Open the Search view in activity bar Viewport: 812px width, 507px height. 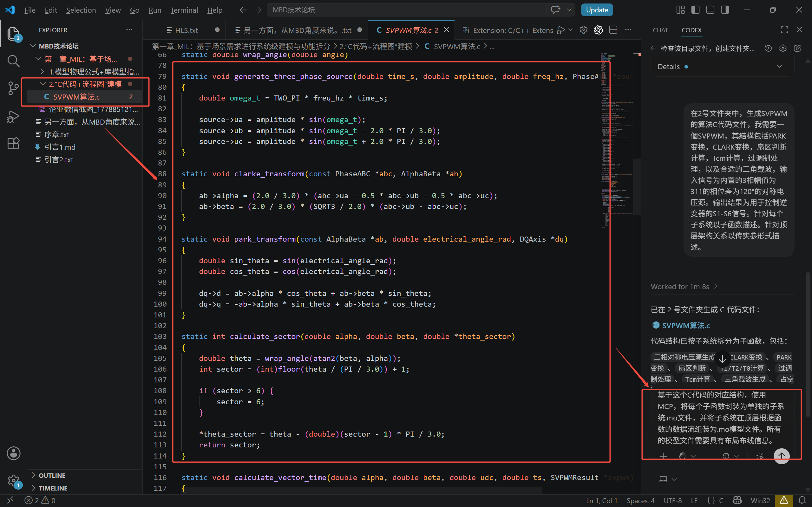point(13,61)
